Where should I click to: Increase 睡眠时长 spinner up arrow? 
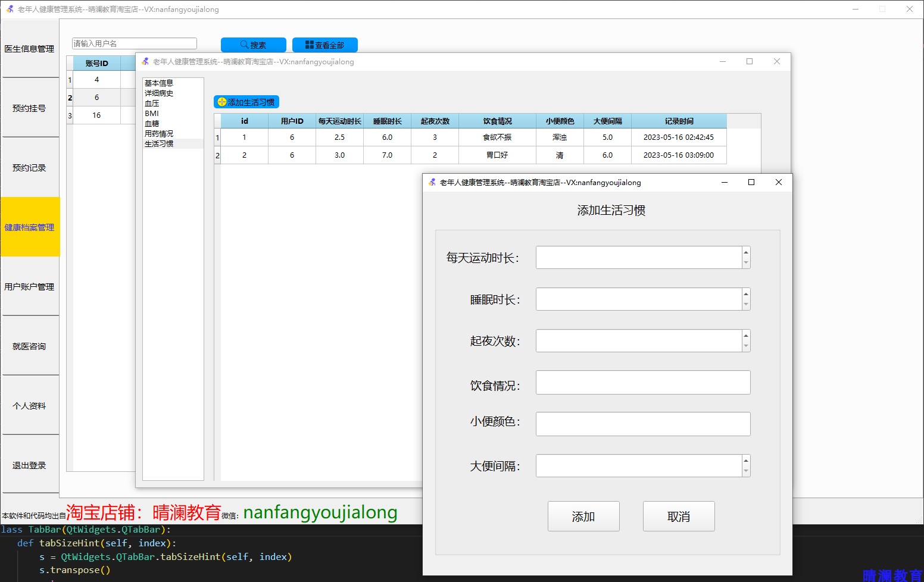746,293
